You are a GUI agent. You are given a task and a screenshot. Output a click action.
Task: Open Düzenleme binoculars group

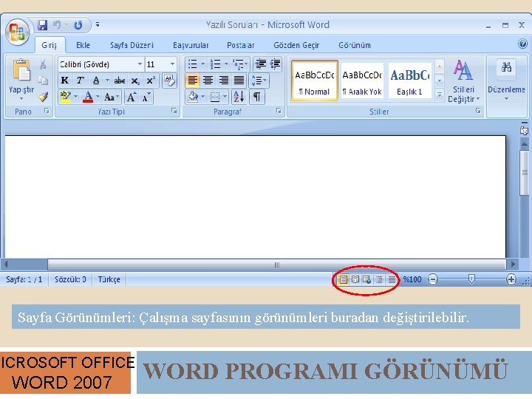(506, 67)
